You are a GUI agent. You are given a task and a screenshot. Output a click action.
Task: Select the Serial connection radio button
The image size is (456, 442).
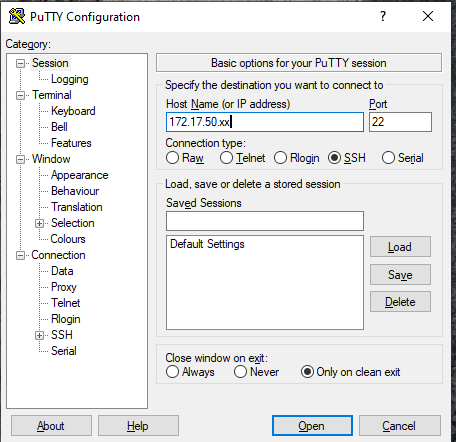point(388,158)
